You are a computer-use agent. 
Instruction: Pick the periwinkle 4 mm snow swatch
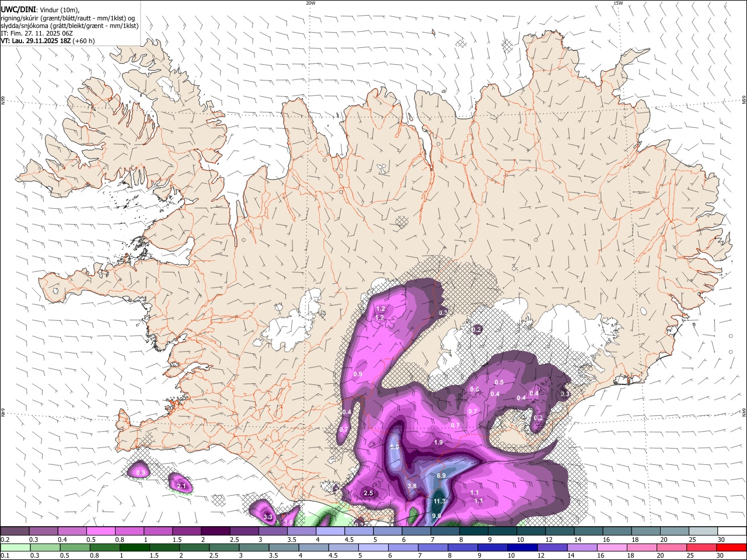[330, 531]
